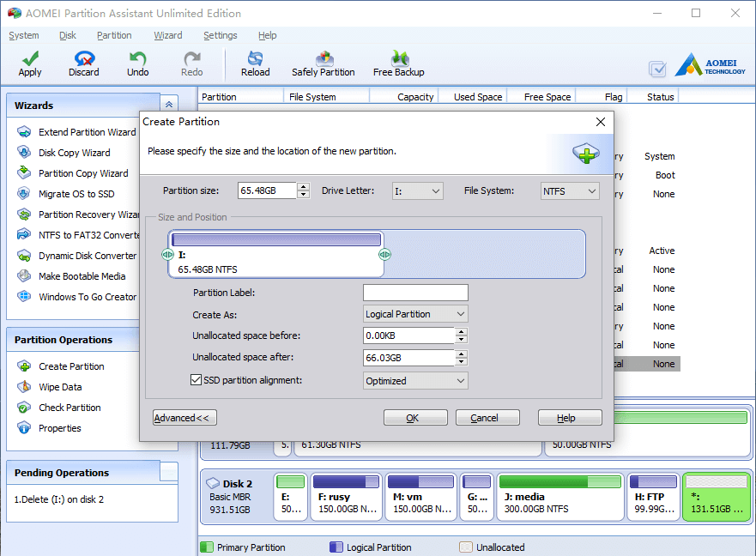
Task: Increase Partition size with up arrow
Action: pyautogui.click(x=303, y=186)
